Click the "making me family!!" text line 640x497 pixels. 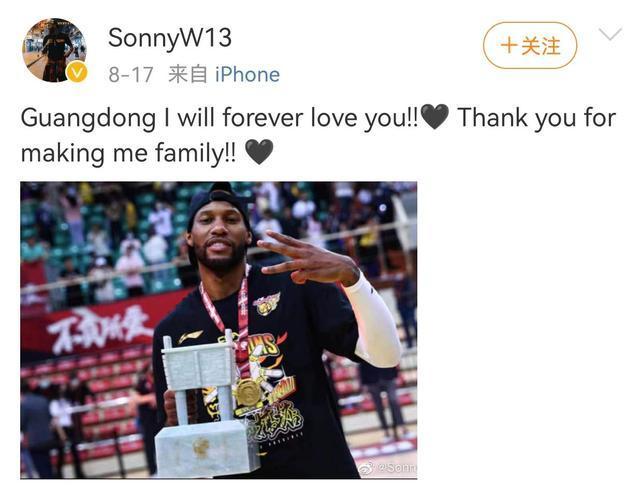point(128,153)
